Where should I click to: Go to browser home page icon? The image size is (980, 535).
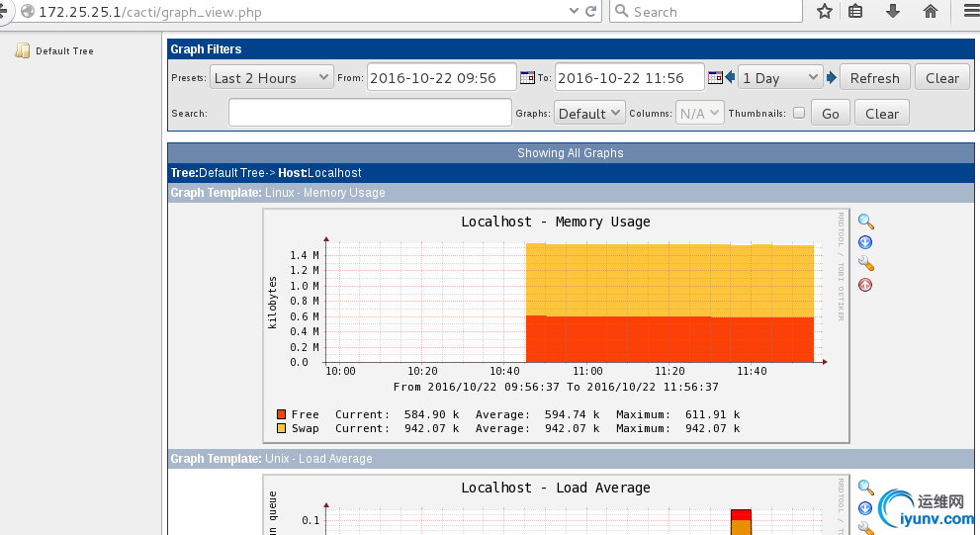click(931, 11)
